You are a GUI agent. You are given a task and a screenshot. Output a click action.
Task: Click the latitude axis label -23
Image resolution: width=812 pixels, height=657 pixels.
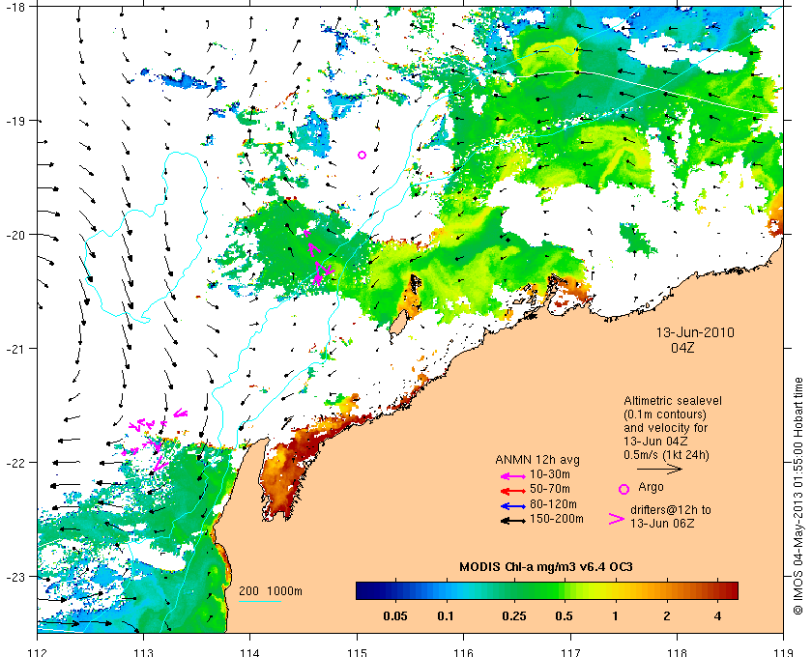pyautogui.click(x=14, y=576)
